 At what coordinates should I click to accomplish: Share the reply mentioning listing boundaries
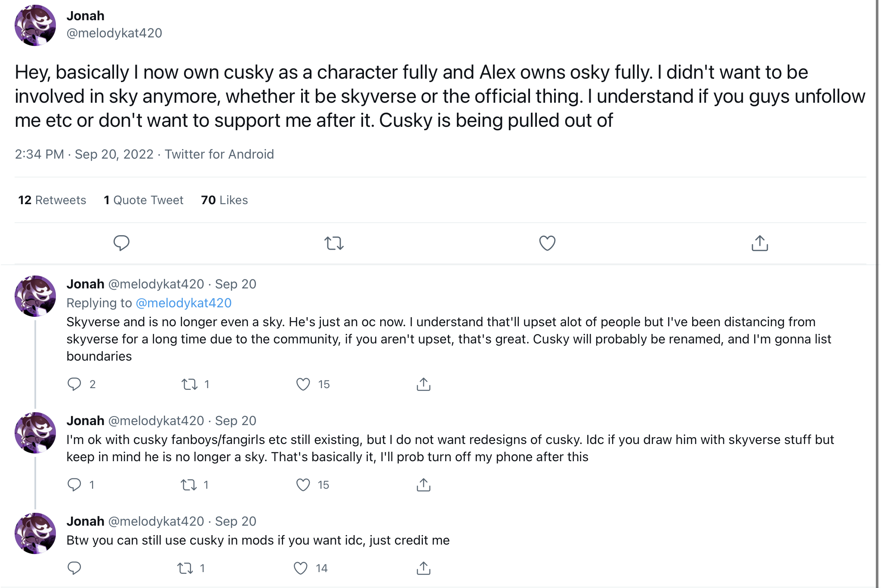(423, 384)
